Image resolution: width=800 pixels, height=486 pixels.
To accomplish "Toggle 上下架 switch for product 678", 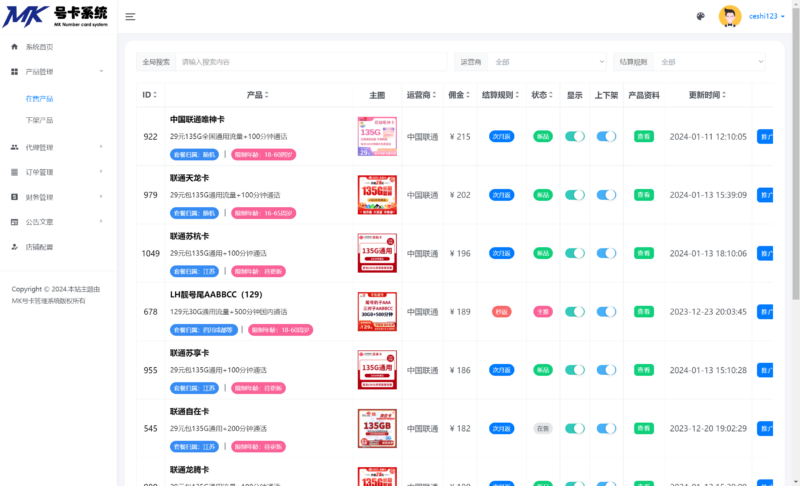I will click(x=606, y=312).
